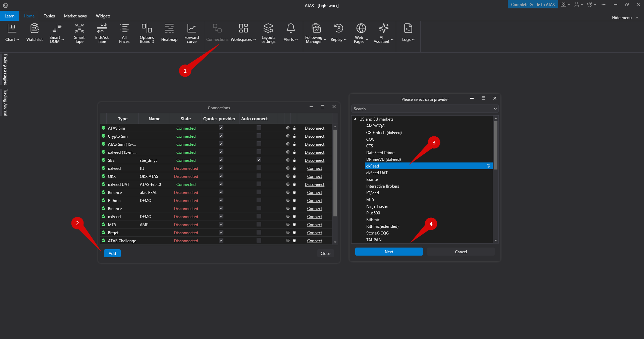Open the Complete Guide to ATAS

pyautogui.click(x=533, y=4)
